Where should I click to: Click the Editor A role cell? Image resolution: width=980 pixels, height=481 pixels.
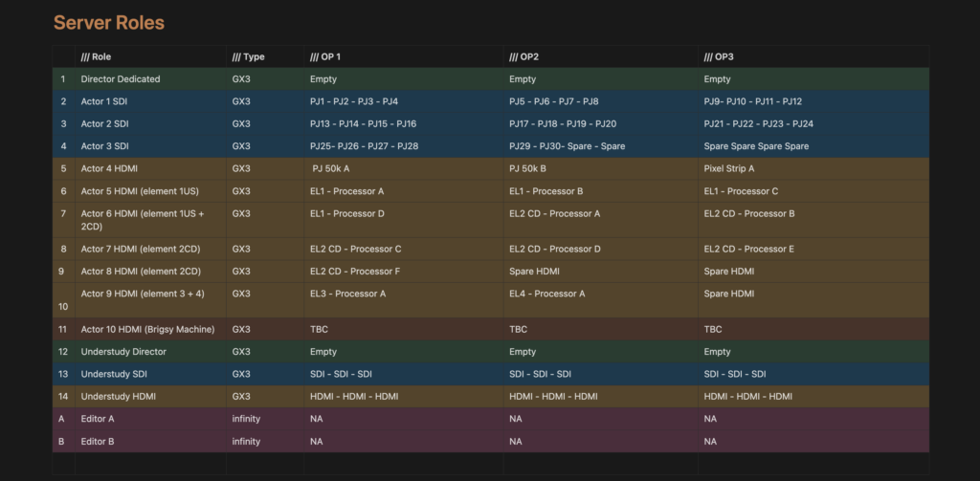pyautogui.click(x=150, y=419)
